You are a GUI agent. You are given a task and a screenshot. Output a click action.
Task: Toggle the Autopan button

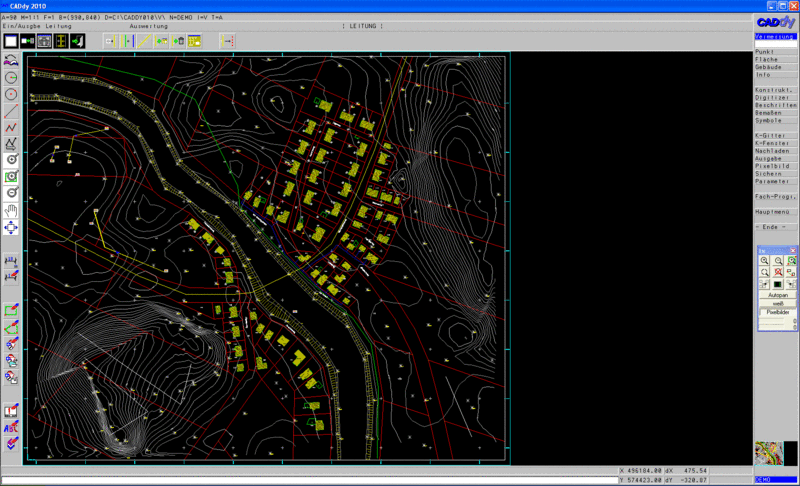pyautogui.click(x=777, y=296)
